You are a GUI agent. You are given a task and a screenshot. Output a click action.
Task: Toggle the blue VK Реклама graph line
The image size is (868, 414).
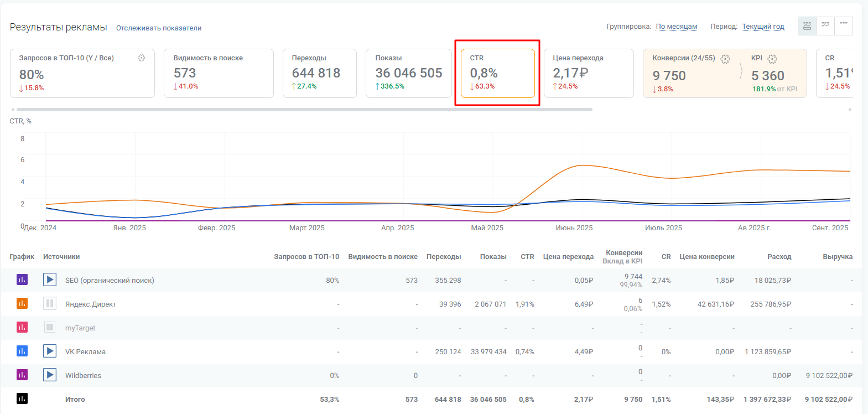22,351
